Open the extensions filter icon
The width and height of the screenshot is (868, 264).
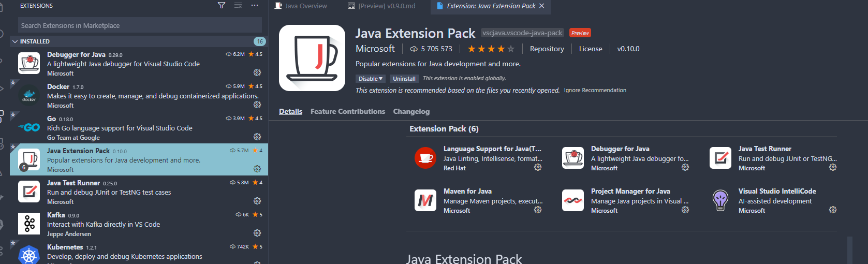222,5
